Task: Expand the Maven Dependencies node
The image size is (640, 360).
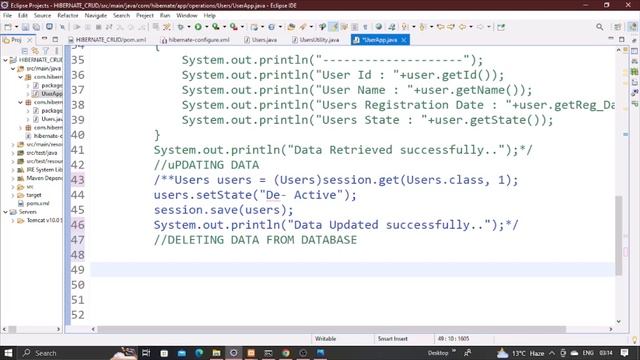Action: (x=13, y=178)
